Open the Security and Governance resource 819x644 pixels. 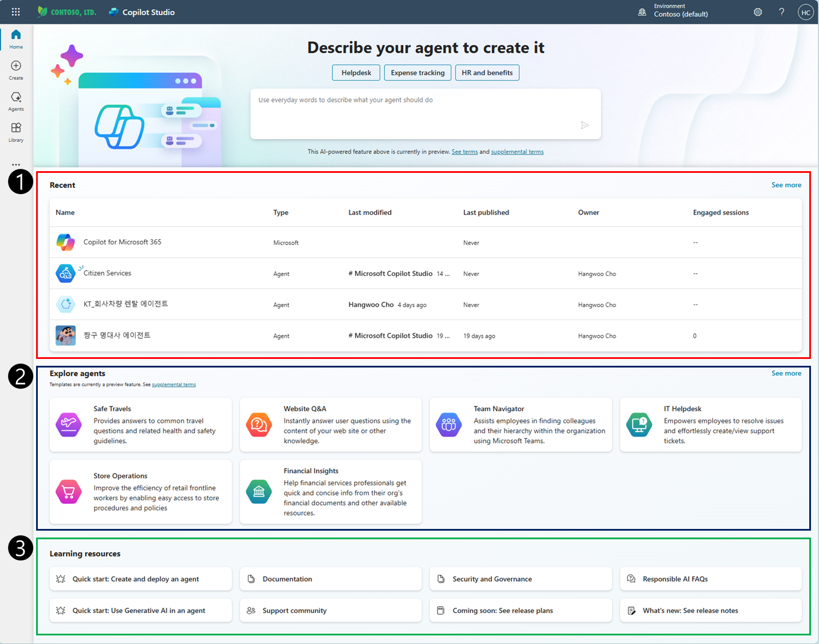[x=521, y=579]
